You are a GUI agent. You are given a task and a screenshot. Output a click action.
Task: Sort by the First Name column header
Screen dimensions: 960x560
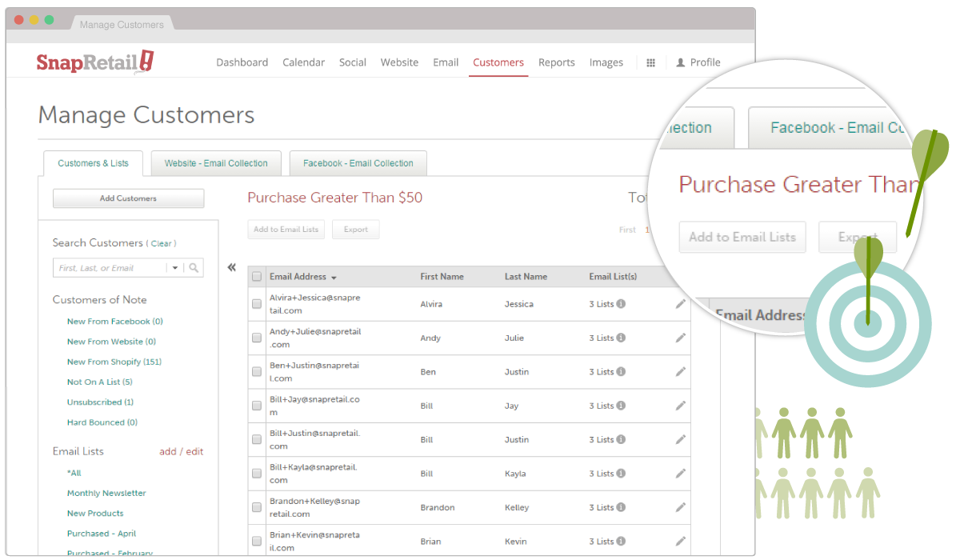(x=442, y=277)
